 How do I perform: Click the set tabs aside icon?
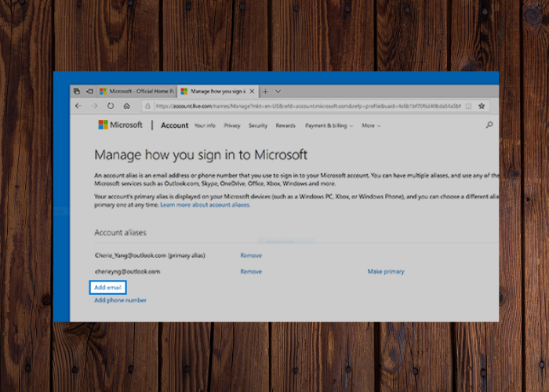tap(89, 92)
